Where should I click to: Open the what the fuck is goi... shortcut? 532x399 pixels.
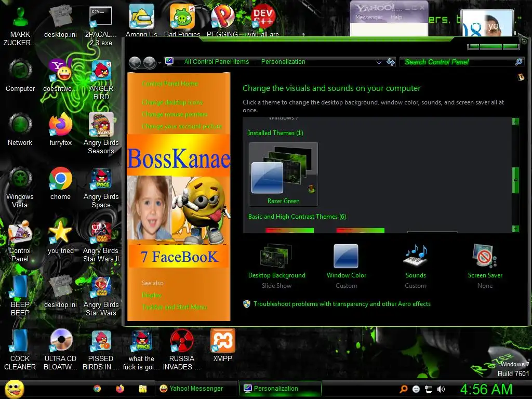pyautogui.click(x=141, y=350)
